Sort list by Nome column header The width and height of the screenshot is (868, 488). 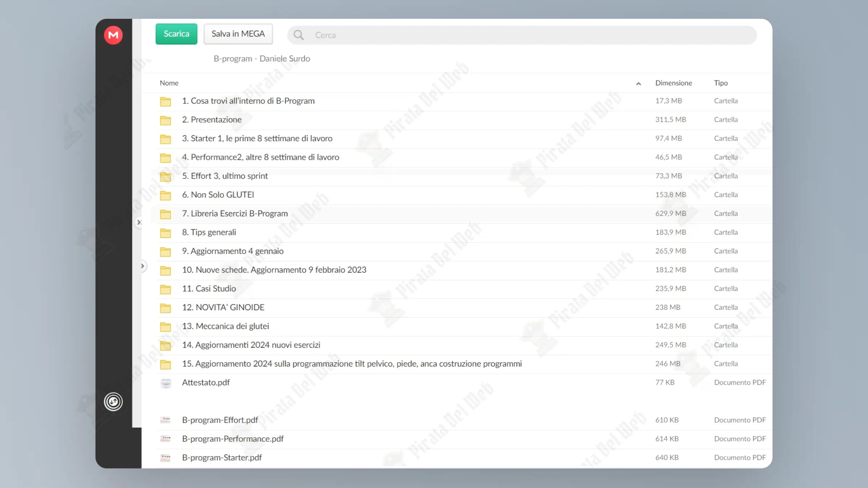[x=169, y=83]
